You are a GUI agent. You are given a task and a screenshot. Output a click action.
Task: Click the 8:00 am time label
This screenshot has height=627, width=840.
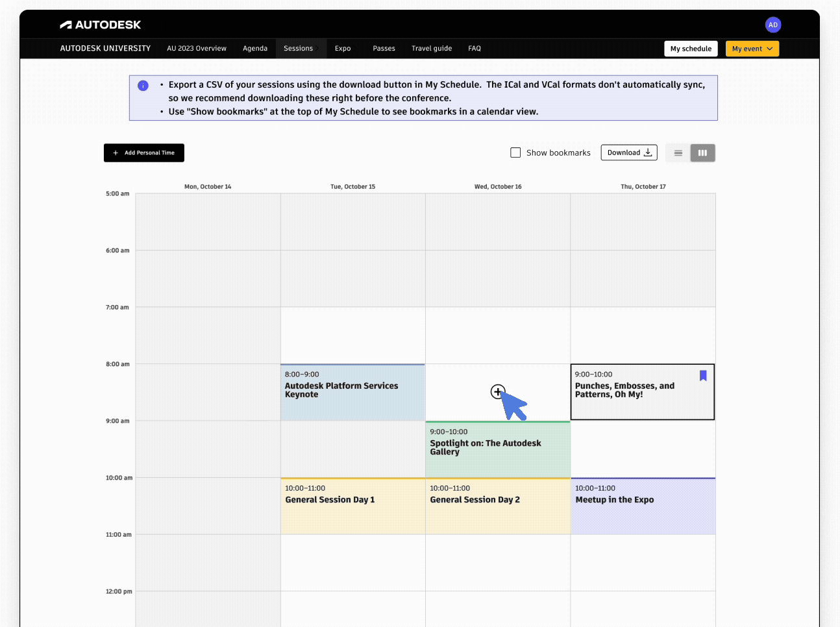117,364
